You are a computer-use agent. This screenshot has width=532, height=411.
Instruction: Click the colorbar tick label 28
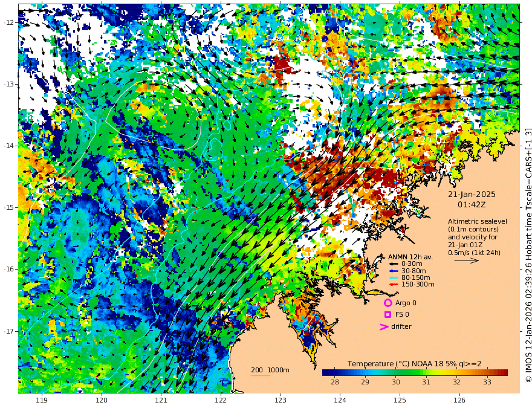pyautogui.click(x=335, y=382)
